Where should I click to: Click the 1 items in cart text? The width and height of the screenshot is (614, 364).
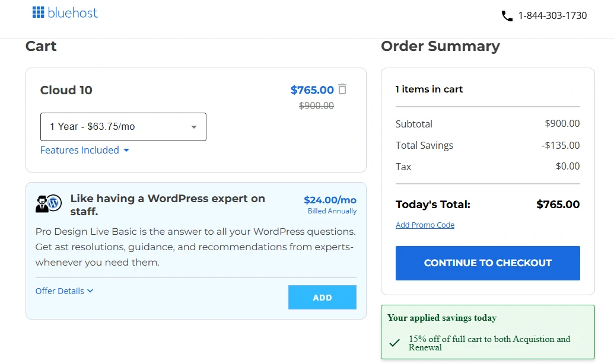[429, 90]
